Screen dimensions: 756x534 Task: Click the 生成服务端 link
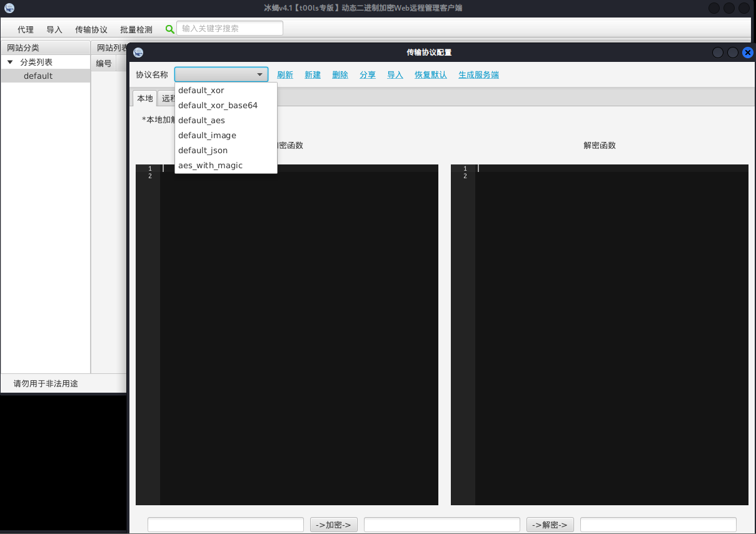click(478, 75)
